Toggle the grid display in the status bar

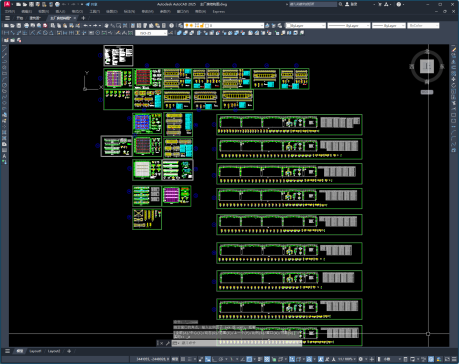(183, 360)
